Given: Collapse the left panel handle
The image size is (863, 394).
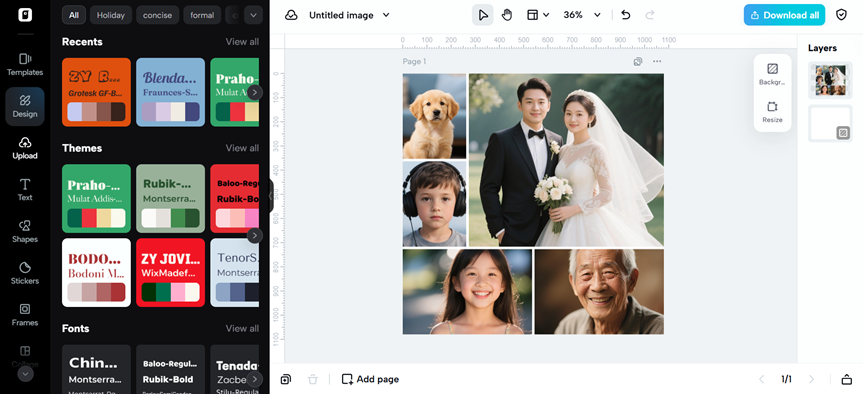Looking at the screenshot, I should (271, 196).
